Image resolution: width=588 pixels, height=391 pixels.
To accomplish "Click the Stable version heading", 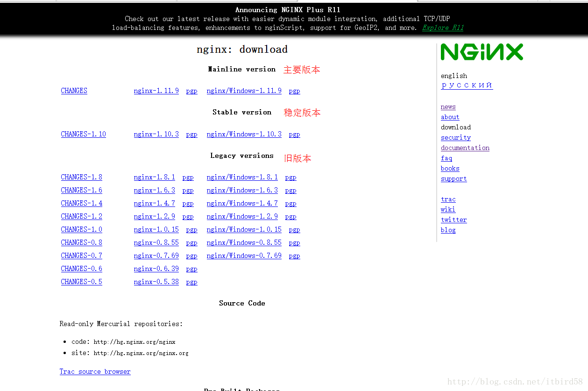I will tap(241, 112).
